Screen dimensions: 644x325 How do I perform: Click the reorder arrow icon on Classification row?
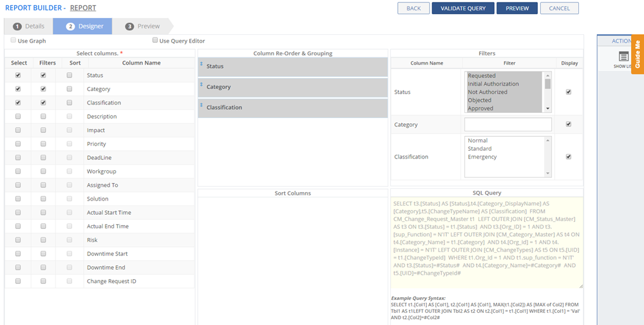202,105
